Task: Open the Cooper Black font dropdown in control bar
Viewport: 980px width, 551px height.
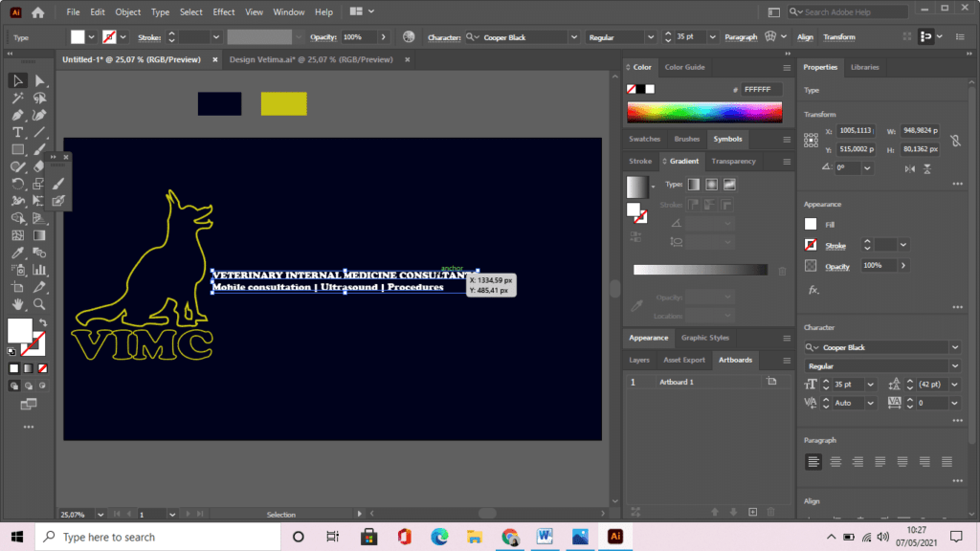Action: tap(574, 37)
